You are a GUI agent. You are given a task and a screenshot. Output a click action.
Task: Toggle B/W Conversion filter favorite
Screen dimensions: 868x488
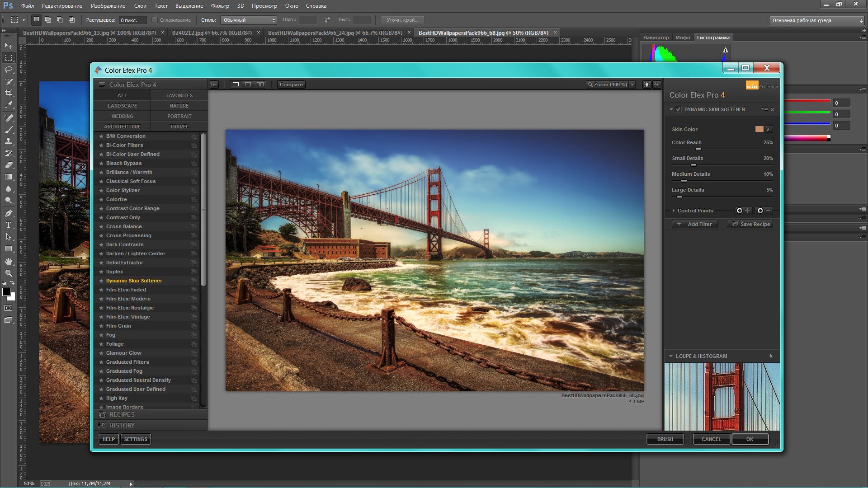click(101, 136)
